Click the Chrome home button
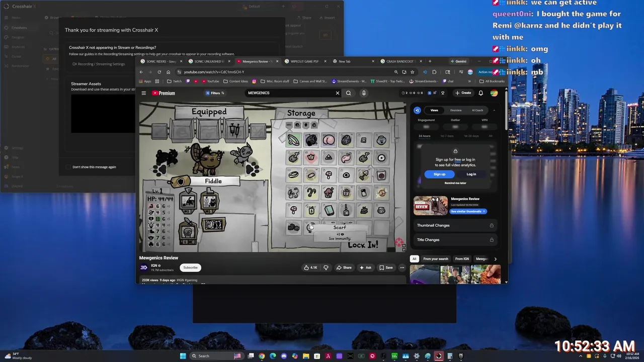The image size is (644, 362). (168, 72)
